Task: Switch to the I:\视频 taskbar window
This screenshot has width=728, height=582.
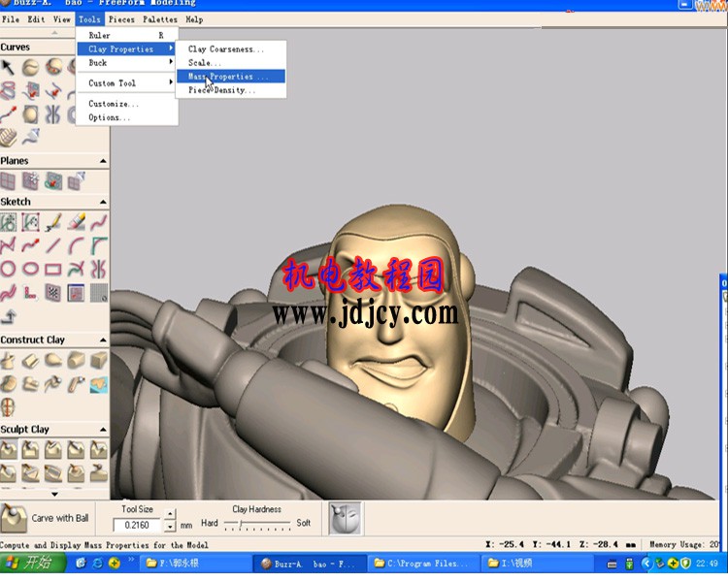Action: click(x=539, y=564)
